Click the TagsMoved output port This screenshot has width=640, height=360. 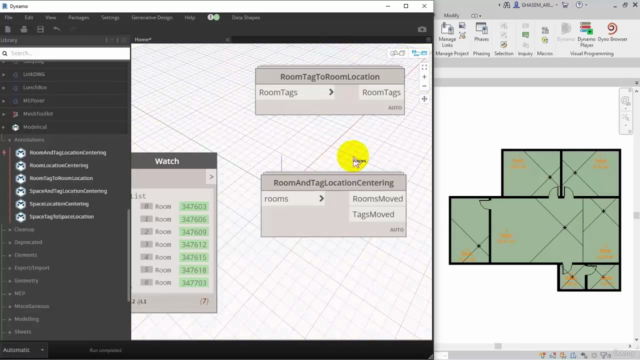[x=378, y=214]
